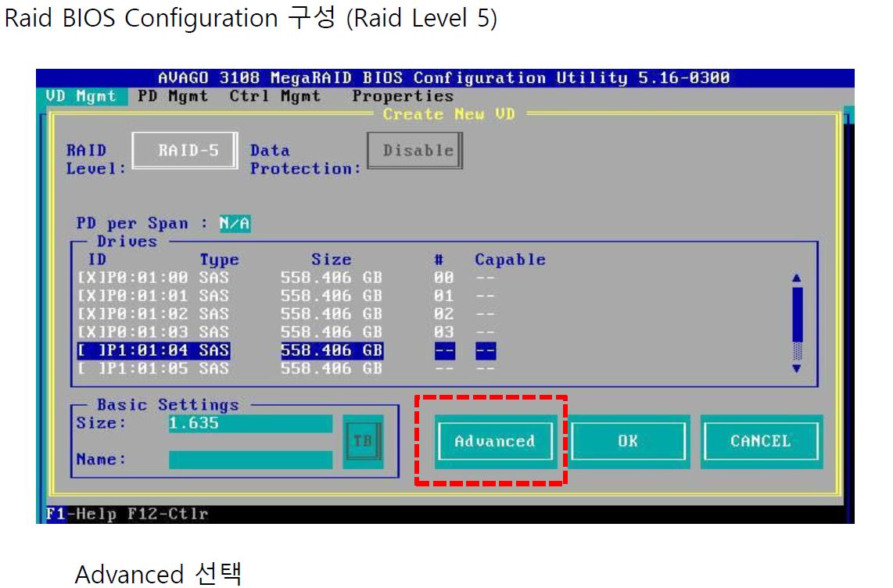The width and height of the screenshot is (893, 588).
Task: Click the Advanced button
Action: click(x=494, y=442)
